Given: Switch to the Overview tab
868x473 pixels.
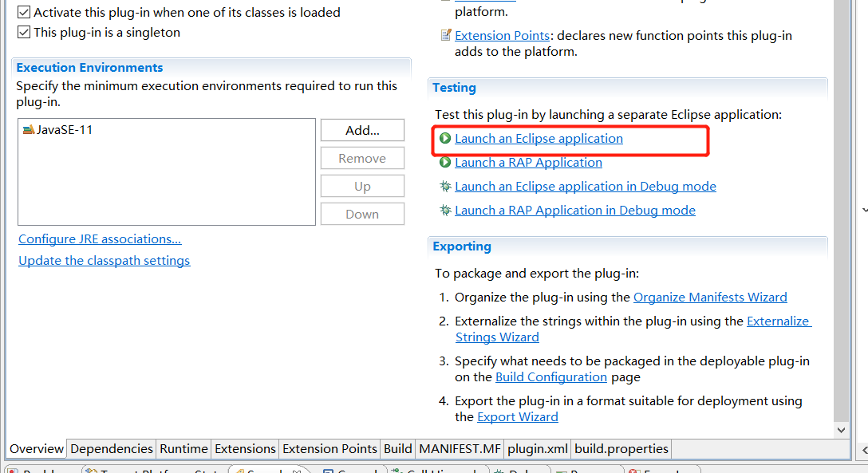Looking at the screenshot, I should 37,448.
